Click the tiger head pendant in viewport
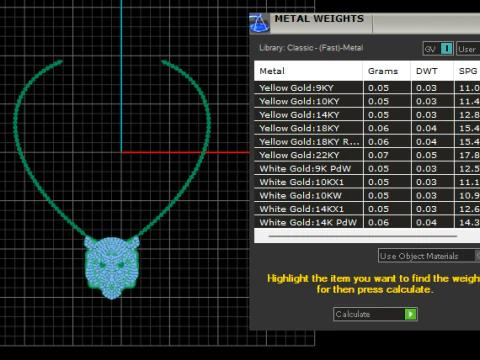Screen dimensions: 480x360 point(112,267)
